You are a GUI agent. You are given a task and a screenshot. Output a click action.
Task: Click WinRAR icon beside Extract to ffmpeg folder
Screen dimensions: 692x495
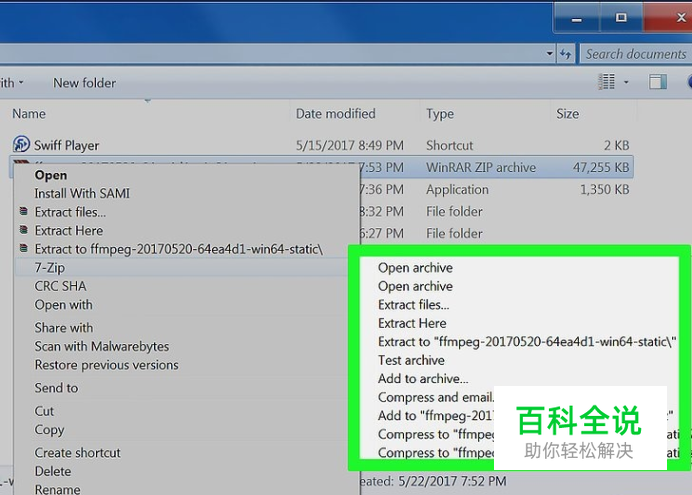coord(24,248)
